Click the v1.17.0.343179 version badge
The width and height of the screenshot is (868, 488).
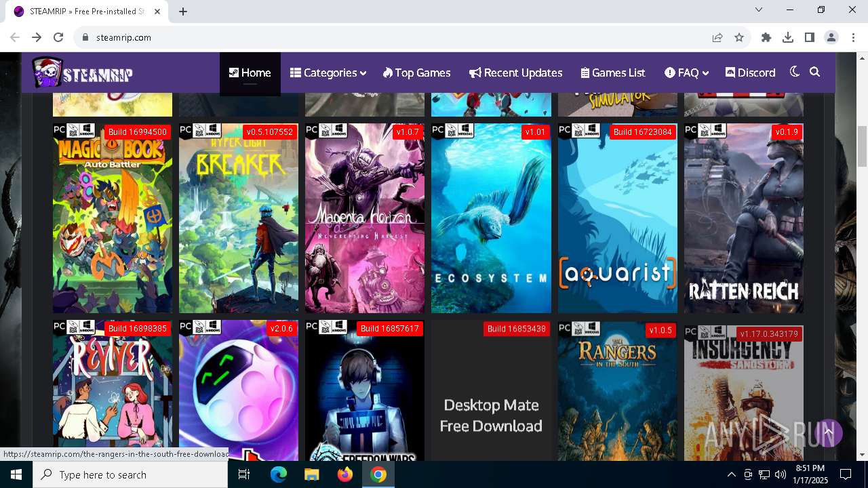tap(769, 334)
